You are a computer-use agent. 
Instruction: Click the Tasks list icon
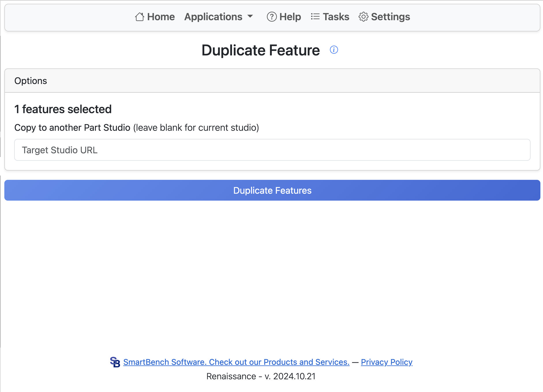coord(315,17)
